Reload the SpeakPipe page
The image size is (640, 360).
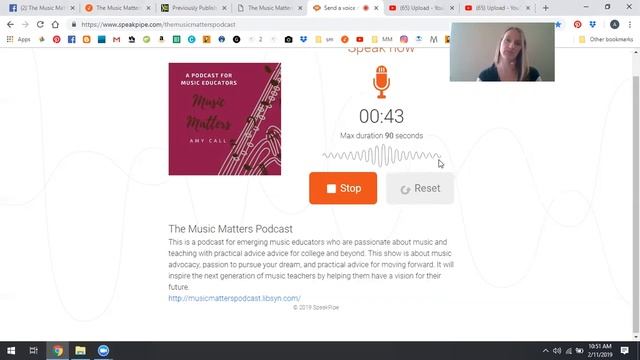(x=40, y=24)
